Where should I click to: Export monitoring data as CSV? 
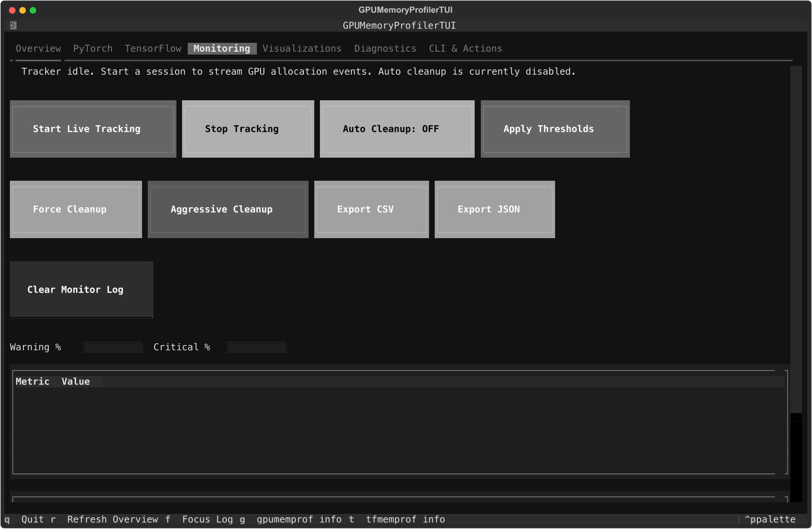pos(372,209)
